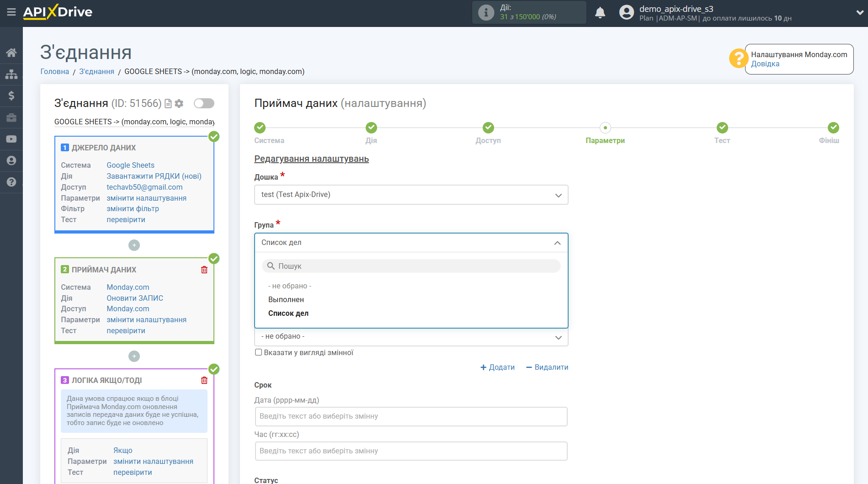Check 'Вказати у вигляді змінної'
This screenshot has width=868, height=484.
pyautogui.click(x=258, y=352)
